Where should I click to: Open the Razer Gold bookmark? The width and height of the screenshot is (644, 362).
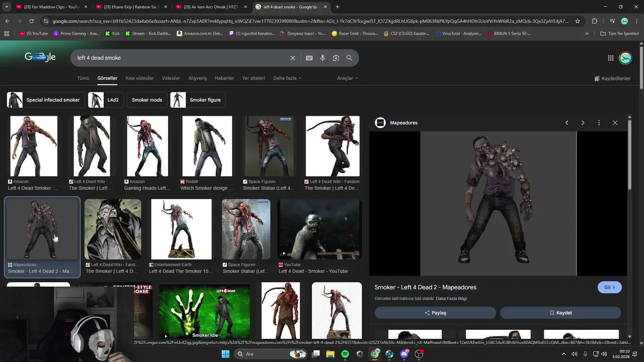tap(355, 33)
